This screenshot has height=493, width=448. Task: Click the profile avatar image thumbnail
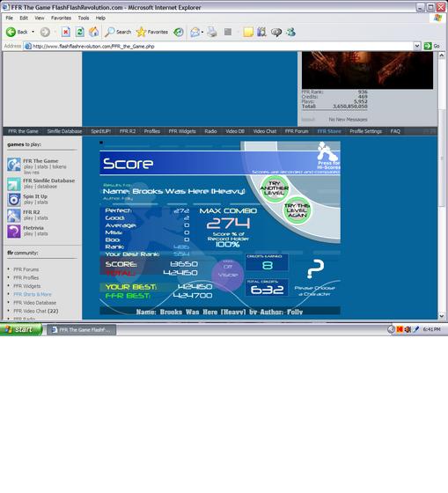(x=367, y=70)
